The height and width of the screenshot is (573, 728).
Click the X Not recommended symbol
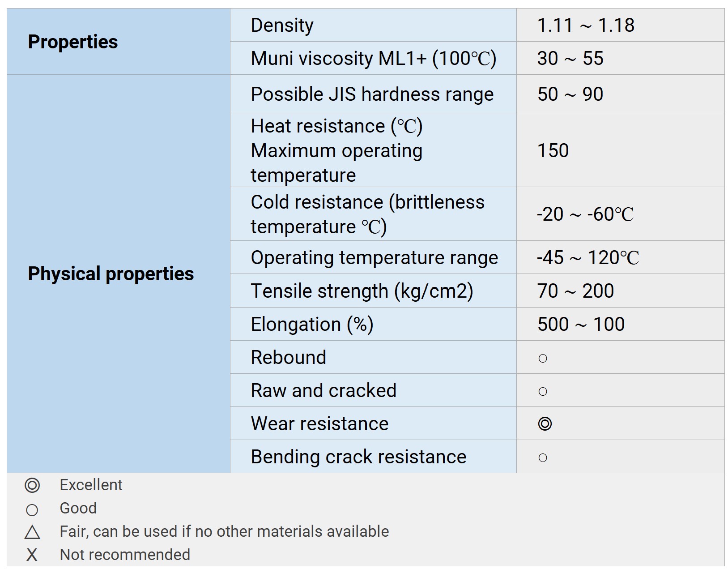coord(32,555)
